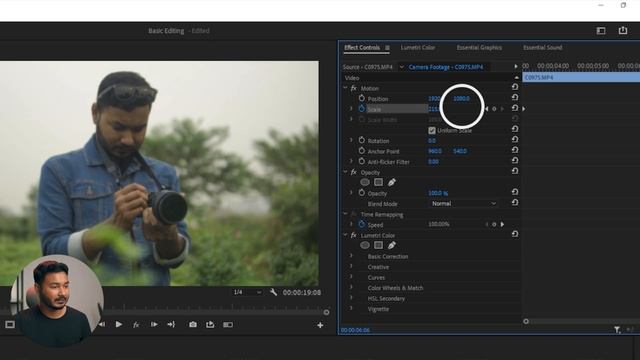Viewport: 640px width, 360px height.
Task: Toggle Anchor Point animation stopwatch
Action: click(362, 151)
